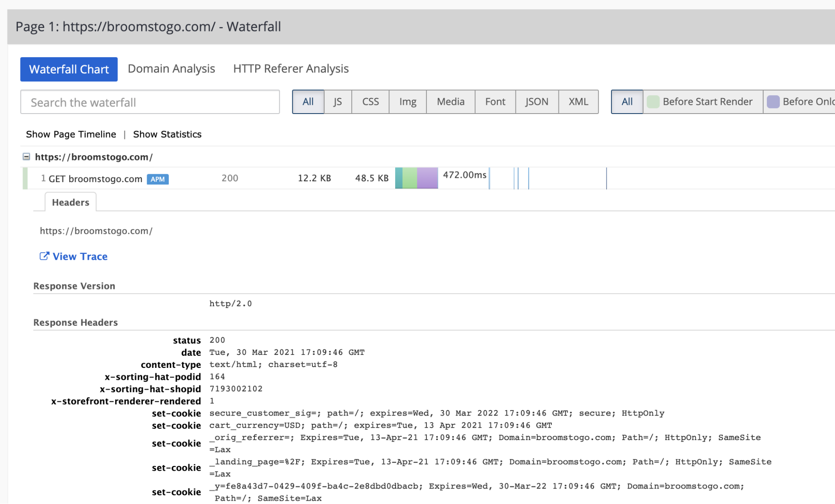Click the purple Before Onload swatch
835x504 pixels.
point(773,102)
